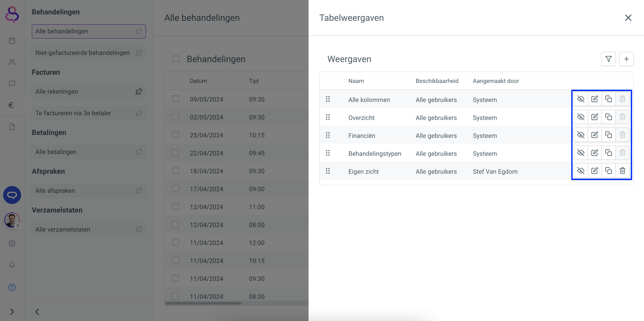This screenshot has height=321, width=644.
Task: Close the Tabelweergaven panel
Action: tap(628, 18)
